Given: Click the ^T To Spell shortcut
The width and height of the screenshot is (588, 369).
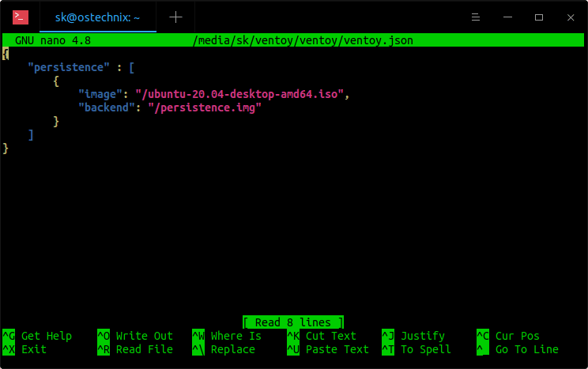Looking at the screenshot, I should (x=416, y=349).
